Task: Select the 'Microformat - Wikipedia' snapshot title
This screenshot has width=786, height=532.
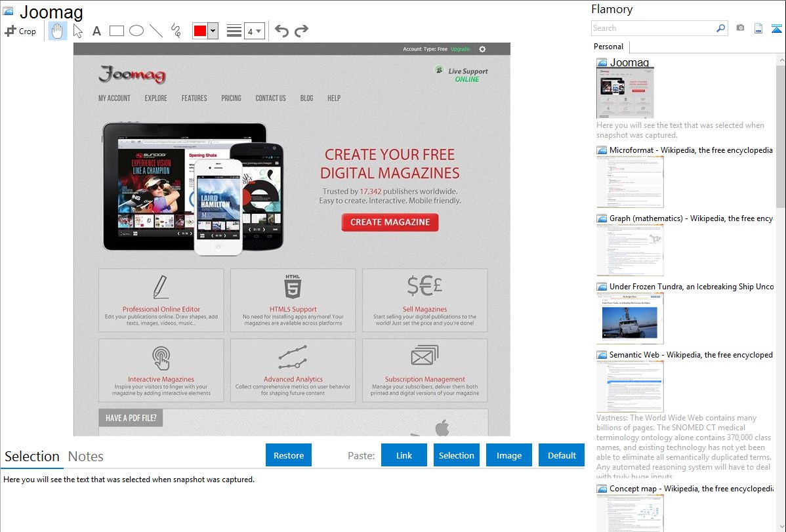Action: coord(691,150)
